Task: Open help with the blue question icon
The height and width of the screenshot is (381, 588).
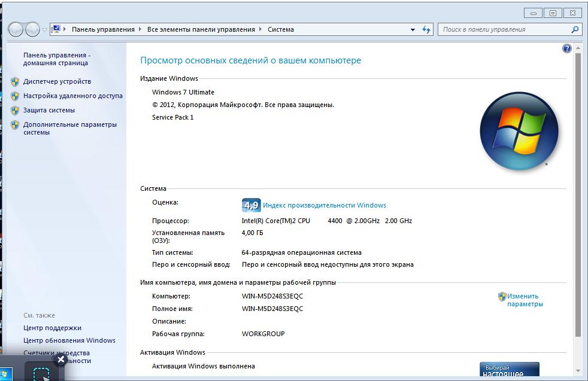Action: [567, 48]
